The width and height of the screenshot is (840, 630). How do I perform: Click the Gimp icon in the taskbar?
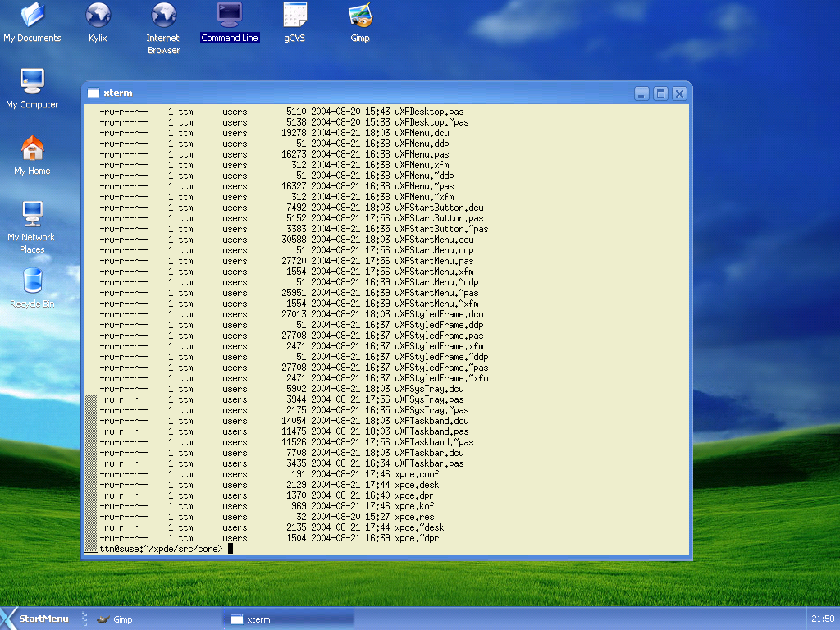[103, 619]
